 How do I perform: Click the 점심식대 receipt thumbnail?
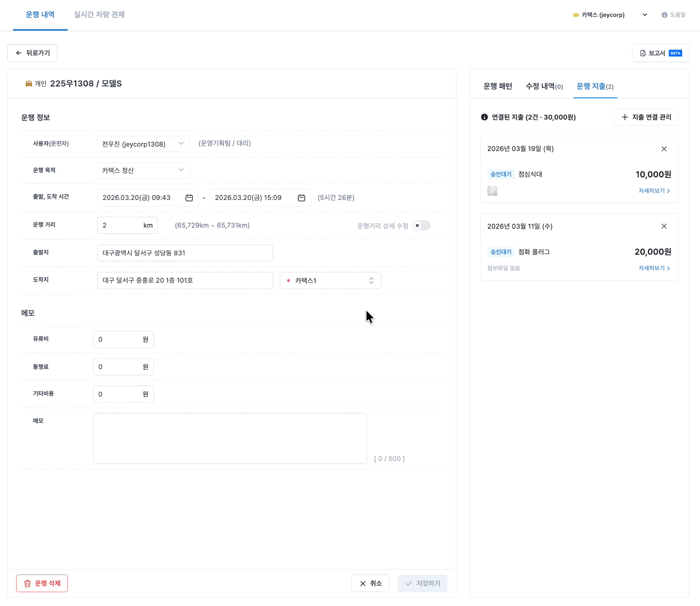(492, 191)
